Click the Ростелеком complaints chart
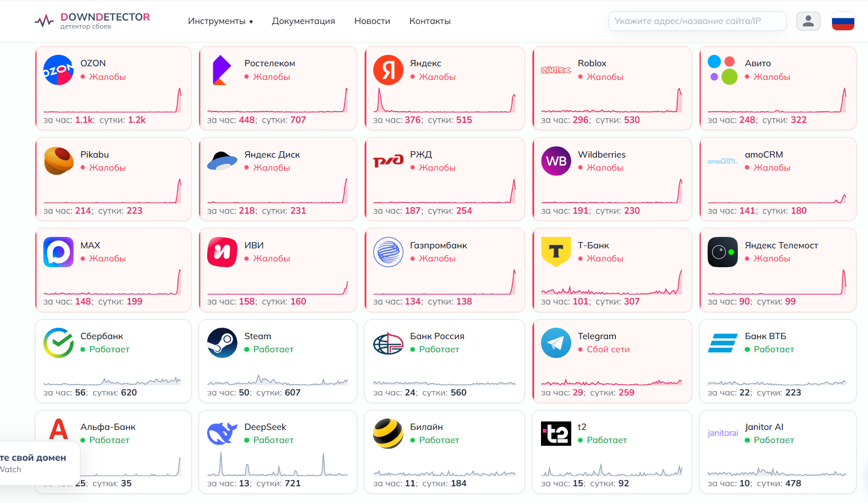This screenshot has width=868, height=503. click(x=277, y=100)
